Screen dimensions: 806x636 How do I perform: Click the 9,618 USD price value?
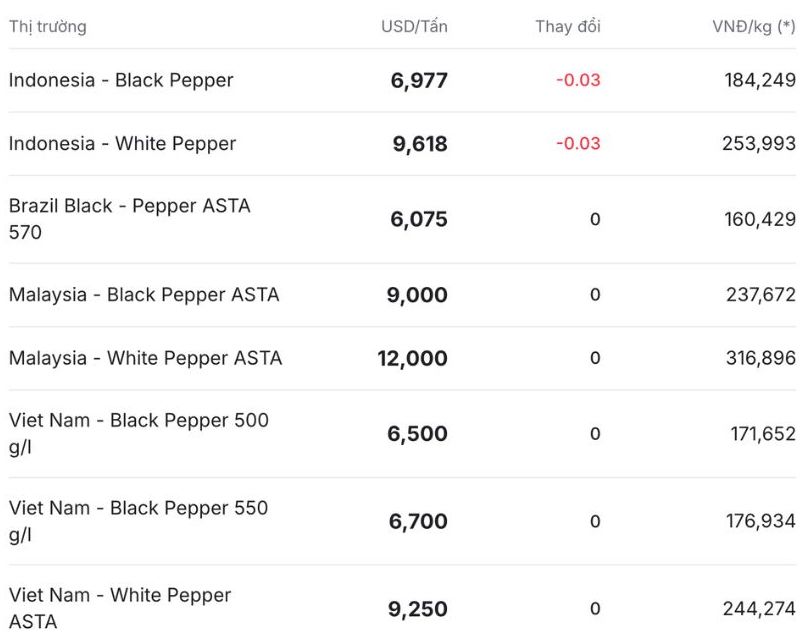pos(420,143)
